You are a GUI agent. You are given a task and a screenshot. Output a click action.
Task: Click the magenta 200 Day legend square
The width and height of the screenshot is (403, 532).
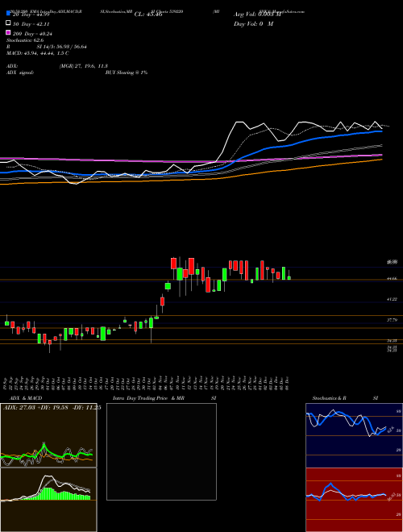click(x=8, y=32)
